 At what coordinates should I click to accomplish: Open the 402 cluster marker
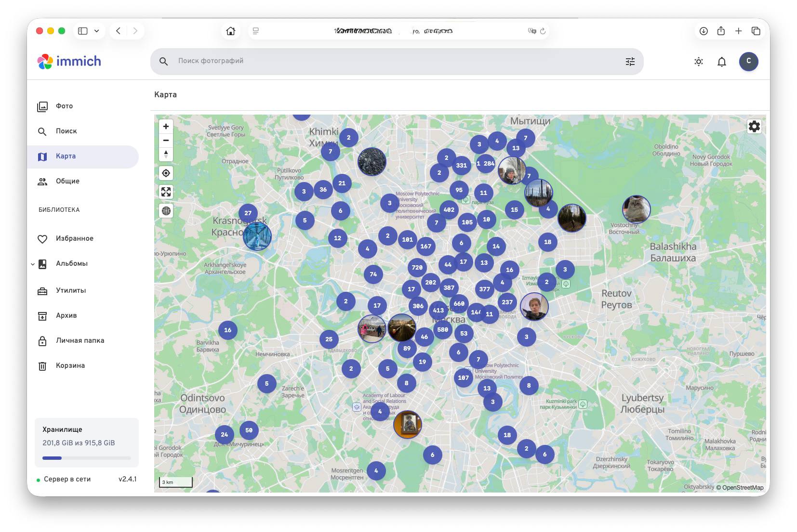coord(449,210)
